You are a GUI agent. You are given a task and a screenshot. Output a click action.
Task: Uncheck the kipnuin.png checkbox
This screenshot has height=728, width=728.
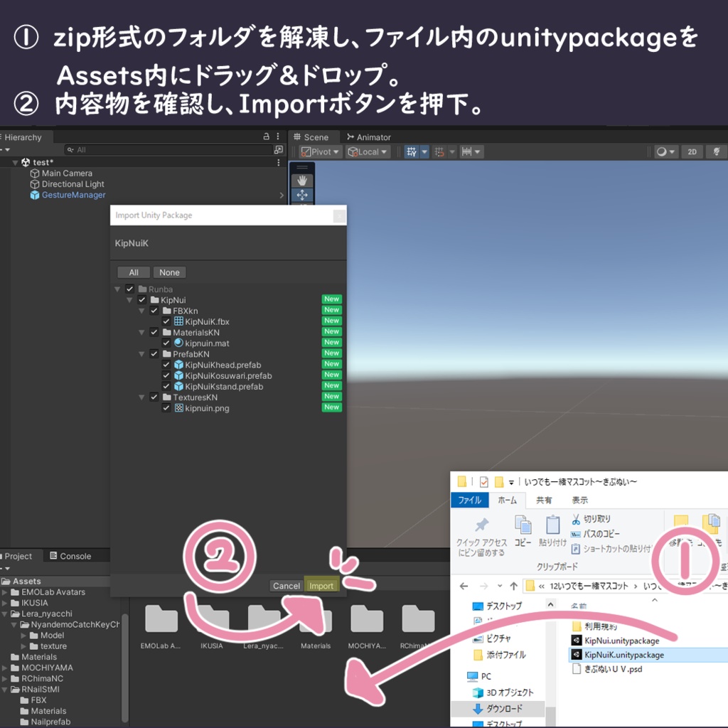(166, 408)
